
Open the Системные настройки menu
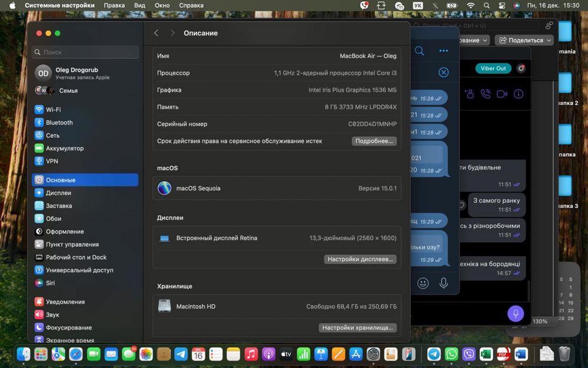[x=59, y=5]
